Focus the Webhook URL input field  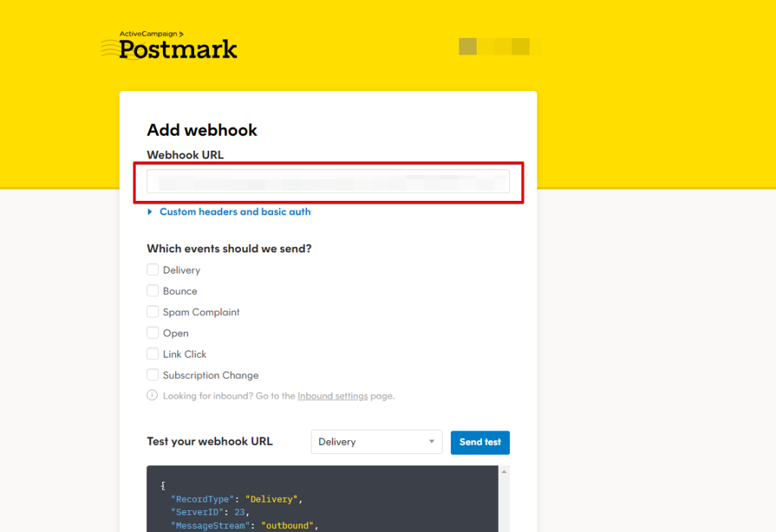(327, 182)
